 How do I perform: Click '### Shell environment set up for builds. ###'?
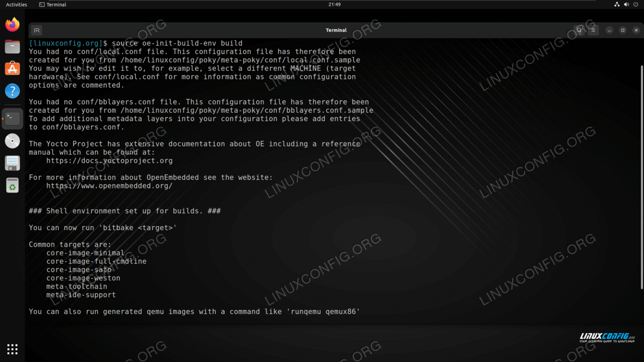pos(125,211)
